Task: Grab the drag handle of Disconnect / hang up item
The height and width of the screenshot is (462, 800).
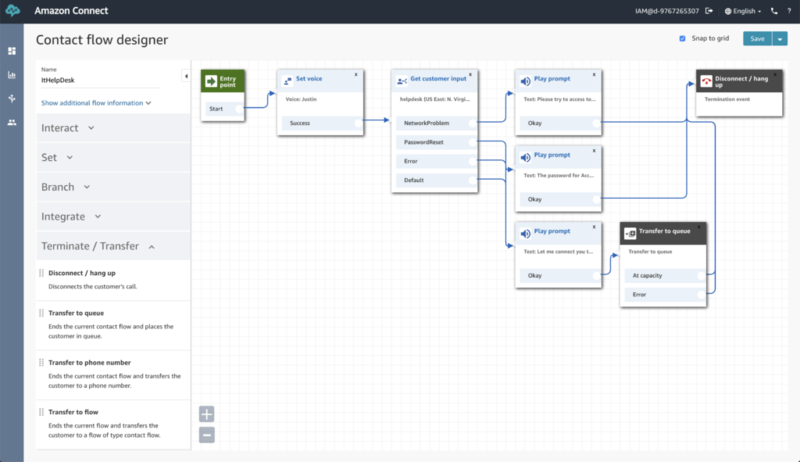Action: pyautogui.click(x=41, y=273)
